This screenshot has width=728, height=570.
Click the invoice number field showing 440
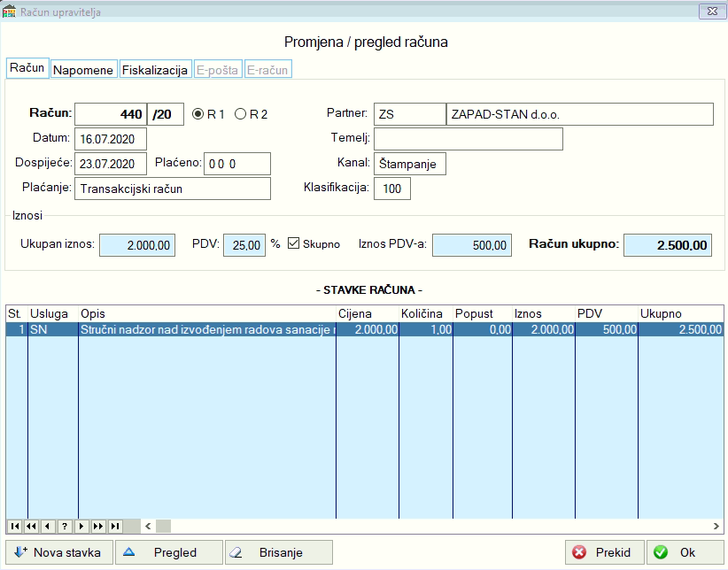point(111,114)
